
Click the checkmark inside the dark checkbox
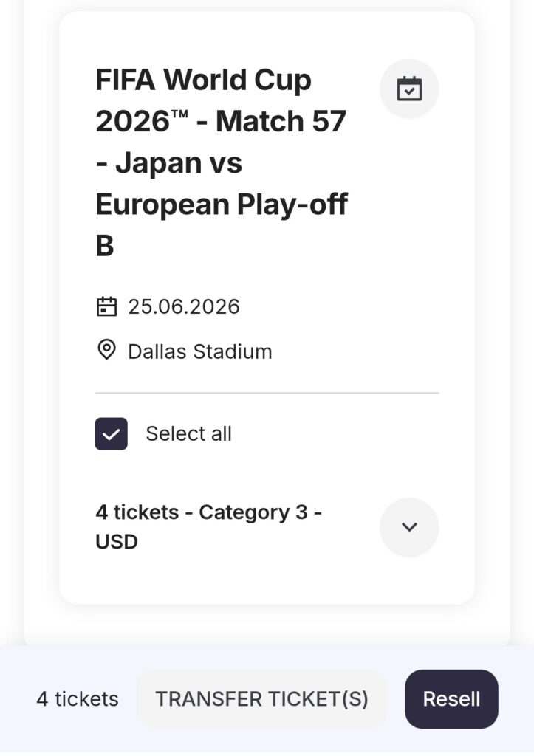pyautogui.click(x=111, y=434)
